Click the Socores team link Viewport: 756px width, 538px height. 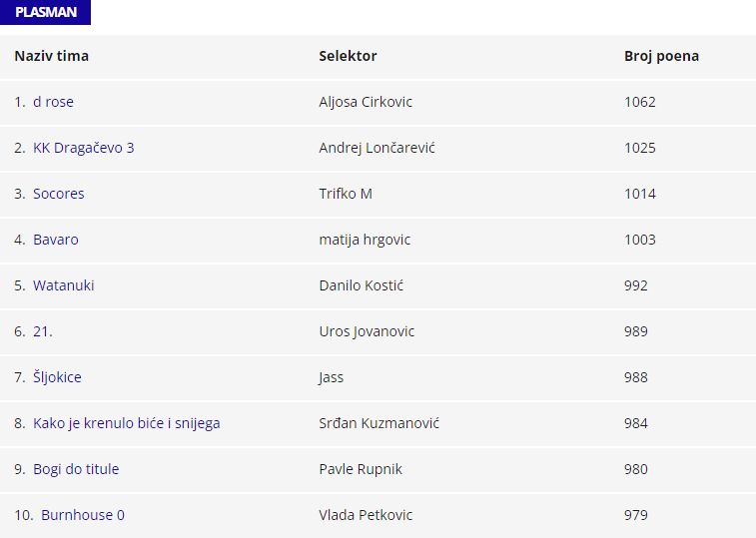click(59, 194)
